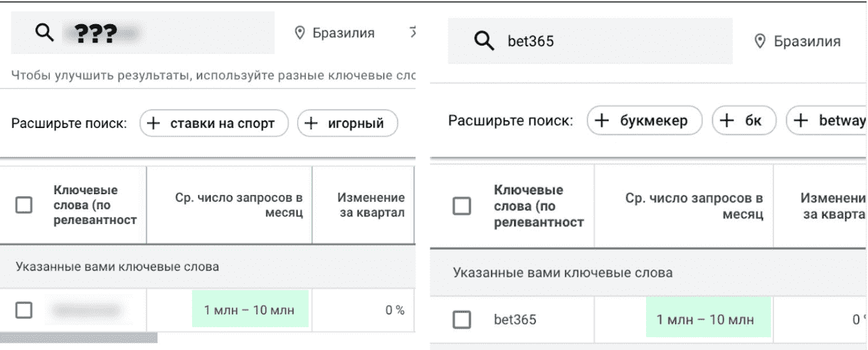Click 0 % value in left table
This screenshot has height=350, width=868.
click(393, 309)
